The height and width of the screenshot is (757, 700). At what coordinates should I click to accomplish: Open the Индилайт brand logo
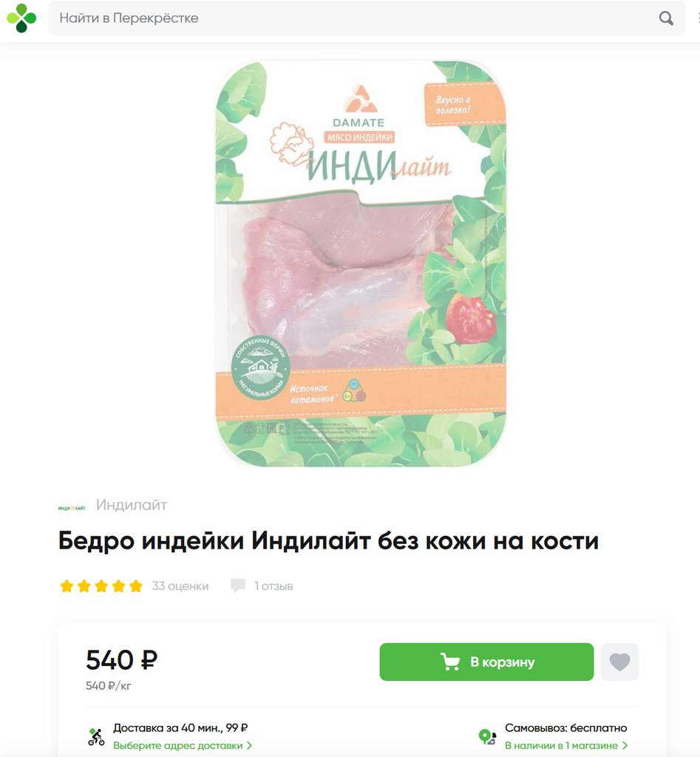point(72,507)
